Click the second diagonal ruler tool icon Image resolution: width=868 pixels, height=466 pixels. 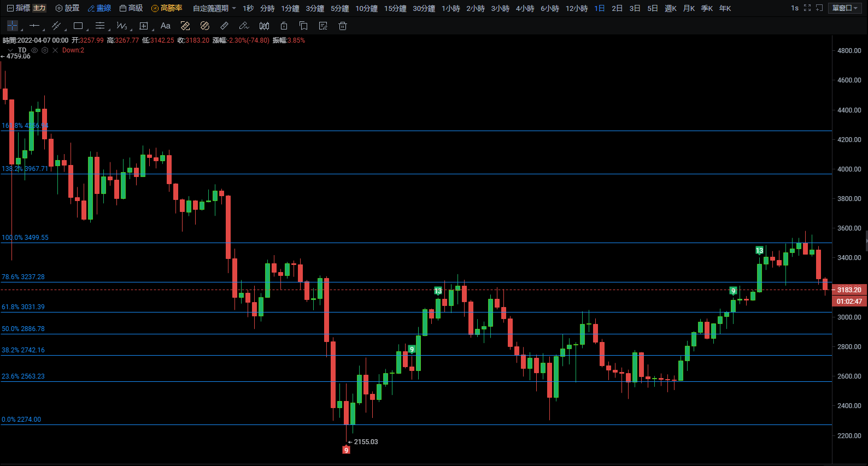click(205, 26)
